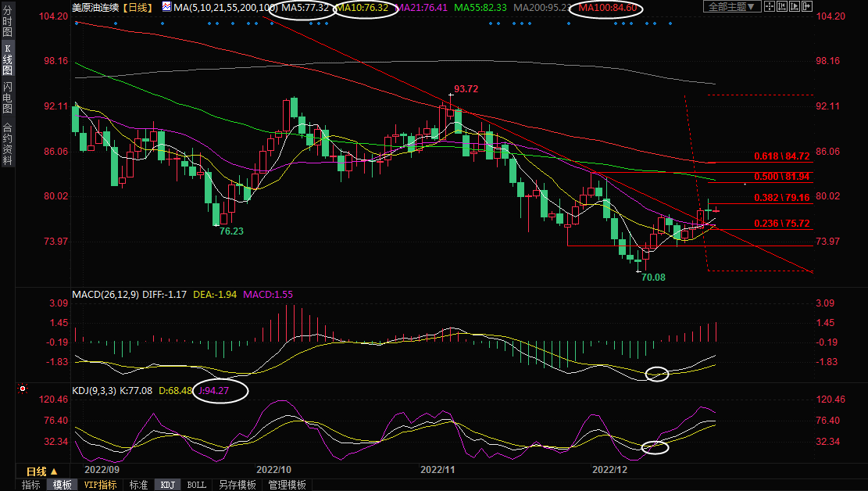Click the VIP指标 tab

click(x=100, y=485)
